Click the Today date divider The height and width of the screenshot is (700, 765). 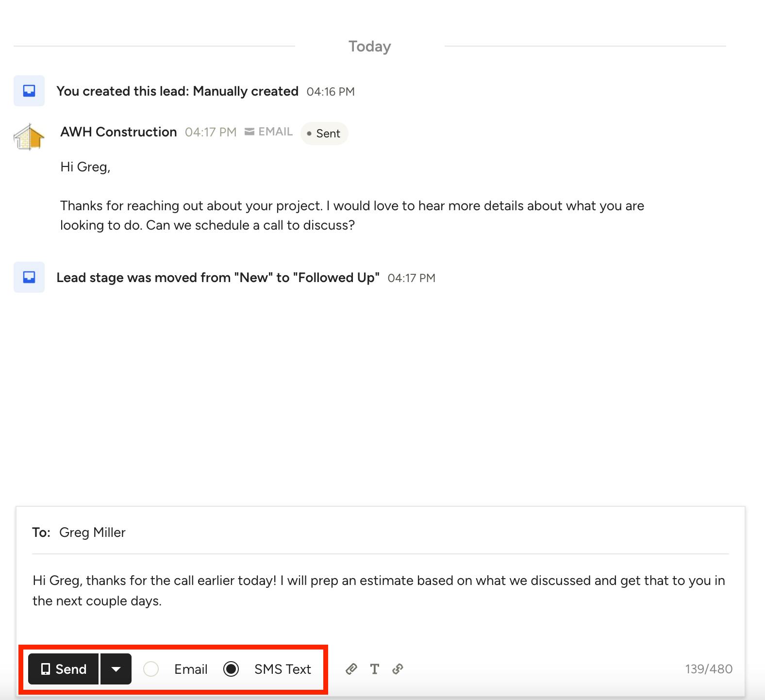click(x=369, y=47)
